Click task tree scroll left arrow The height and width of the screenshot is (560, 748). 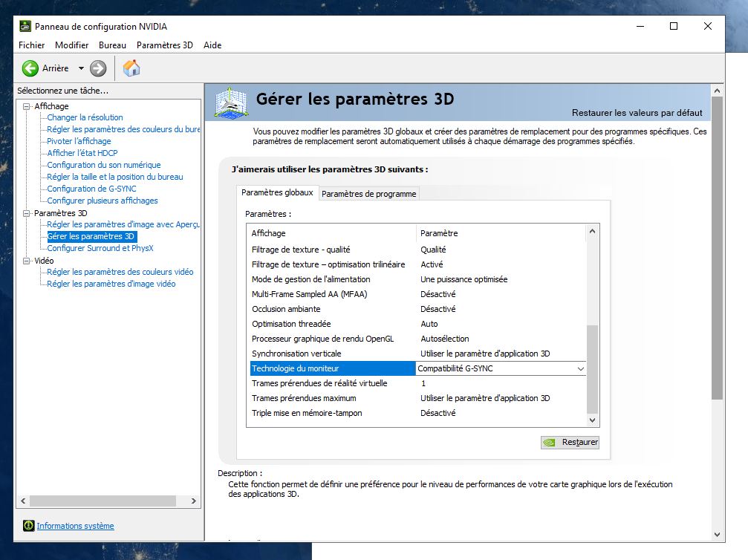(x=23, y=501)
